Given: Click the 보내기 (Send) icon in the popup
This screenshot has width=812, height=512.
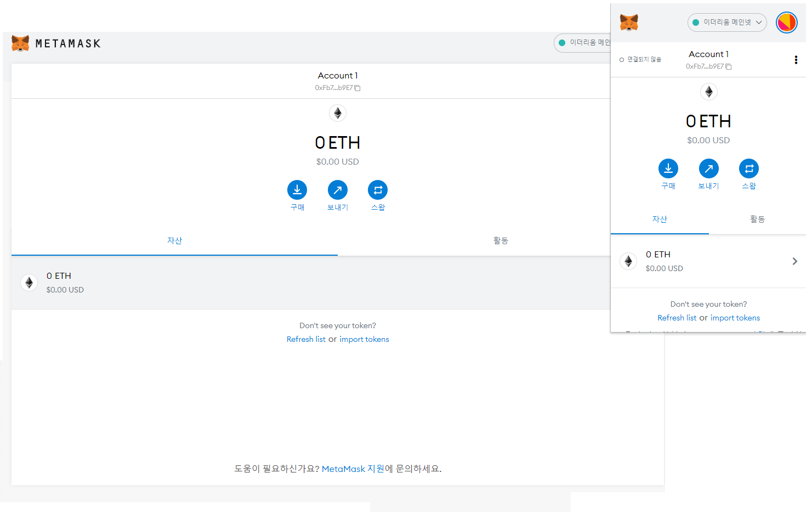Looking at the screenshot, I should point(709,168).
